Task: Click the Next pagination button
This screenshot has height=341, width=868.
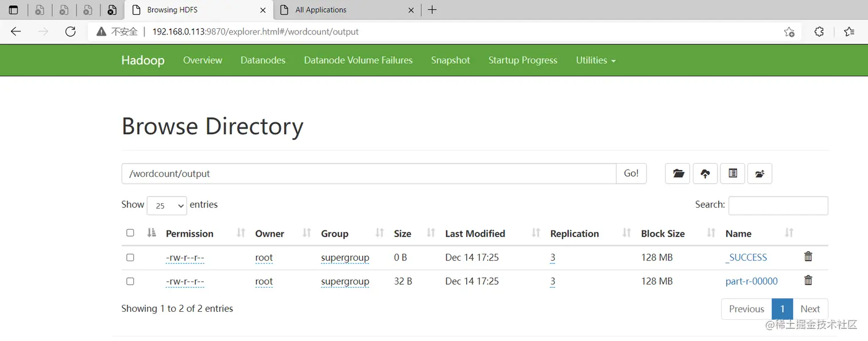Action: click(810, 309)
